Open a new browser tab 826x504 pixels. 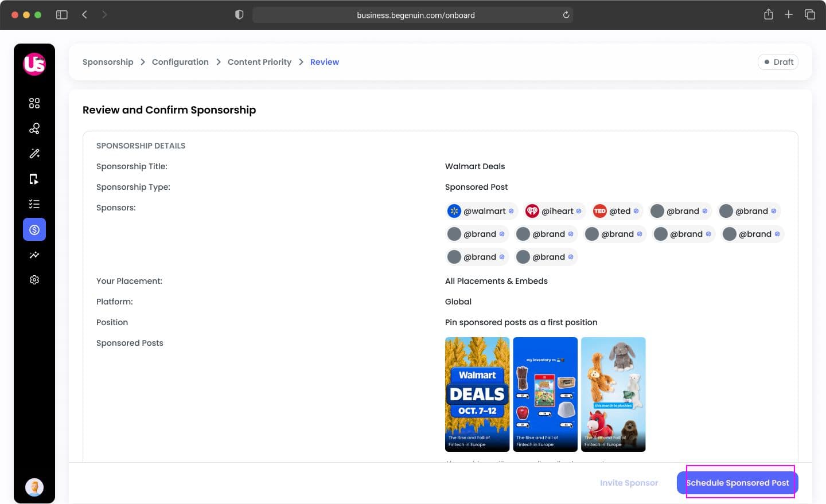789,14
